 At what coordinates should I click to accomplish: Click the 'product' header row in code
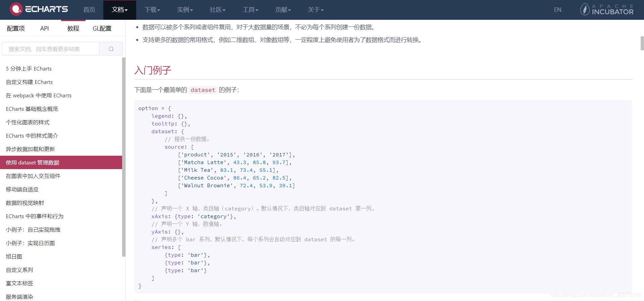[236, 155]
